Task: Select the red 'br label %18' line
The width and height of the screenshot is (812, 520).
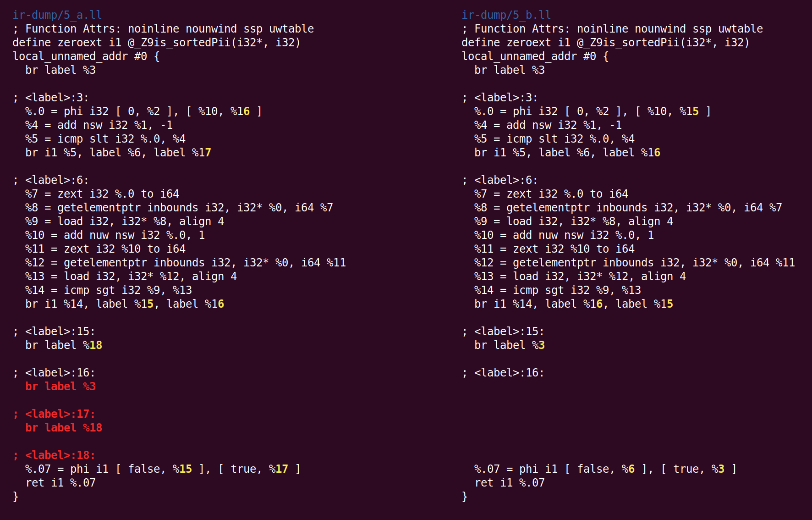Action: tap(64, 428)
